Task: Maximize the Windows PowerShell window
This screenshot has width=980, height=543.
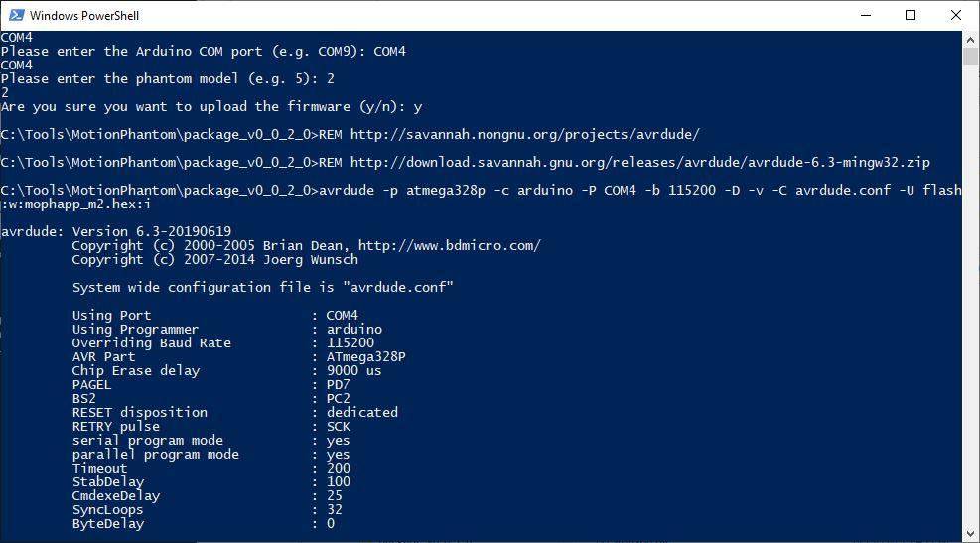Action: coord(910,16)
